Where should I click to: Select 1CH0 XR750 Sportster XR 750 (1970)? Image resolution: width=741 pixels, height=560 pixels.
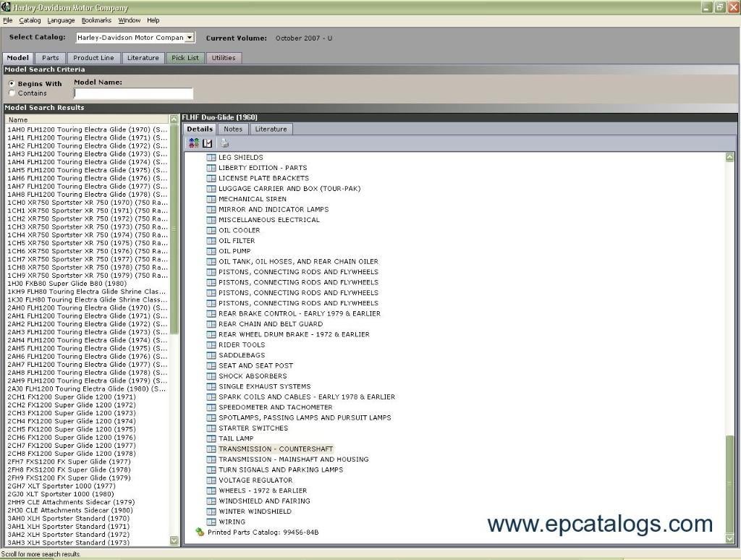pos(88,203)
